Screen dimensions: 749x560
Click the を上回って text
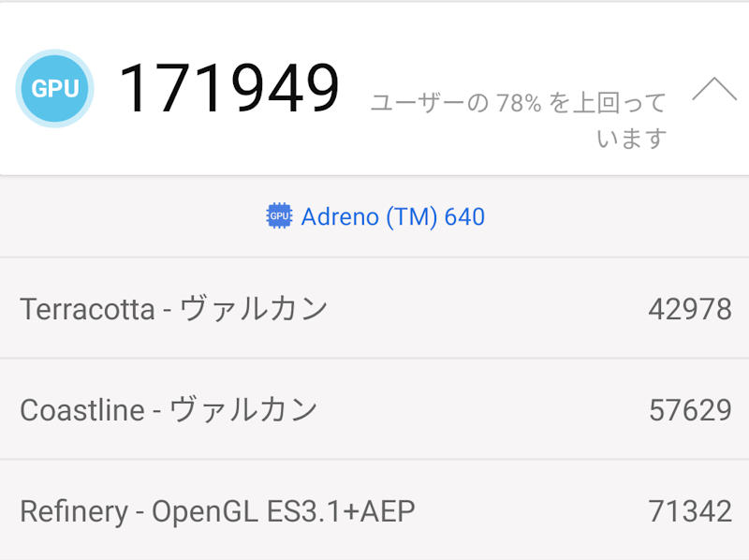(x=607, y=103)
